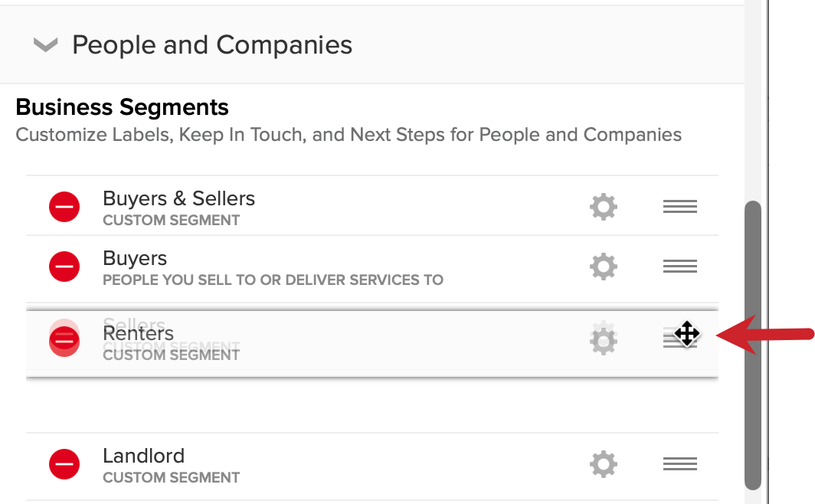
Task: Delete the Landlord segment
Action: pyautogui.click(x=64, y=463)
